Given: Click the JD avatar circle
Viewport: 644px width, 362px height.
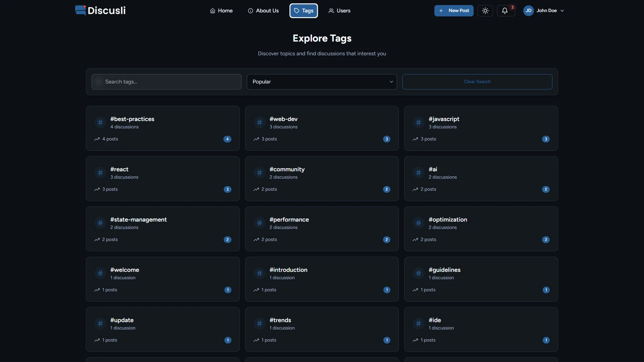Looking at the screenshot, I should (528, 11).
